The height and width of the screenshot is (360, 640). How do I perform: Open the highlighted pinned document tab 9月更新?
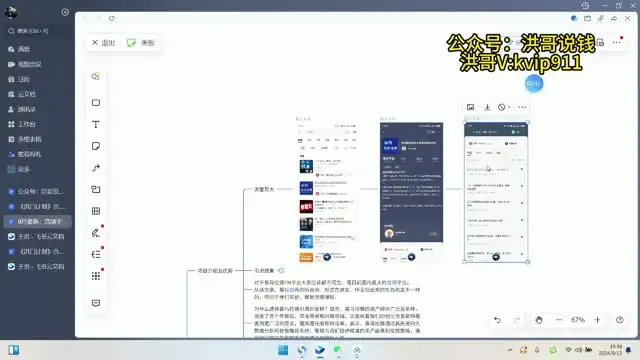tap(37, 221)
